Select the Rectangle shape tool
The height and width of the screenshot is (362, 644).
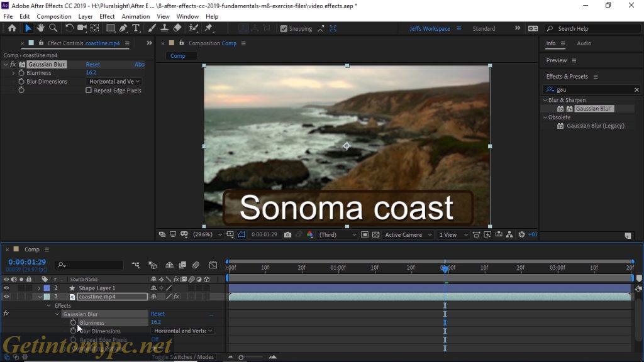click(111, 28)
